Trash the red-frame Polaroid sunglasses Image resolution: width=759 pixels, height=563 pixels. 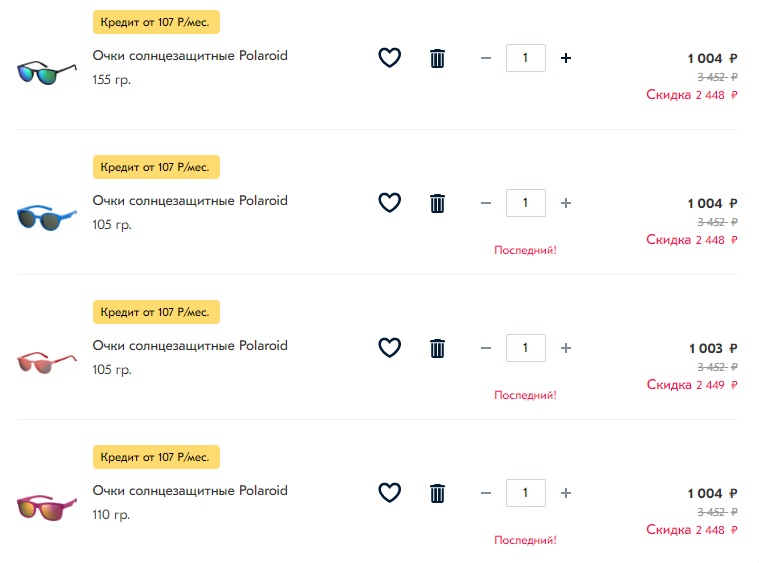(437, 348)
